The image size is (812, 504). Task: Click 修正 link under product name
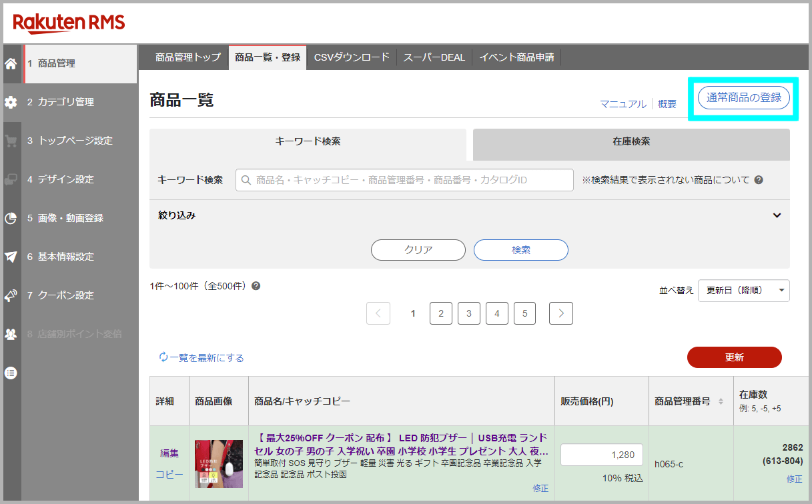pyautogui.click(x=540, y=488)
